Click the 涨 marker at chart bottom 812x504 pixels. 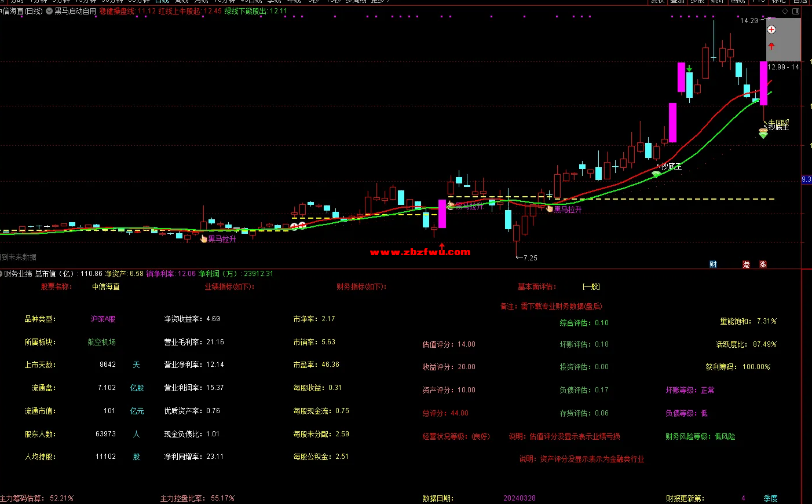click(x=763, y=264)
